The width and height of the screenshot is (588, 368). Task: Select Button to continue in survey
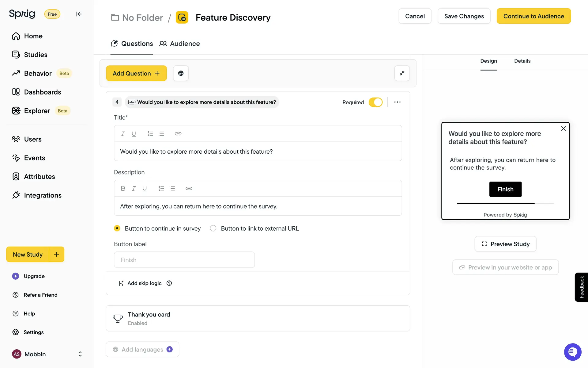[117, 228]
